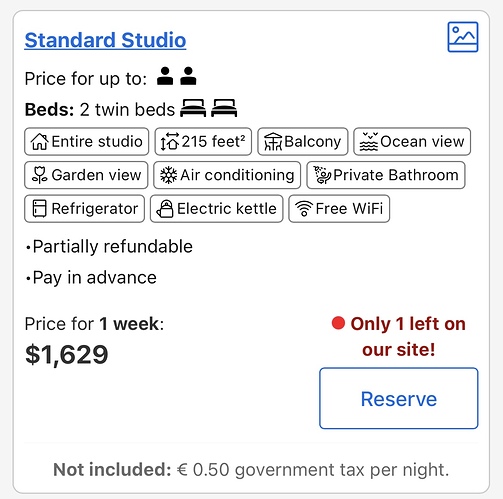Click the two-person occupancy icons
Screen dimensions: 503x499
[177, 76]
